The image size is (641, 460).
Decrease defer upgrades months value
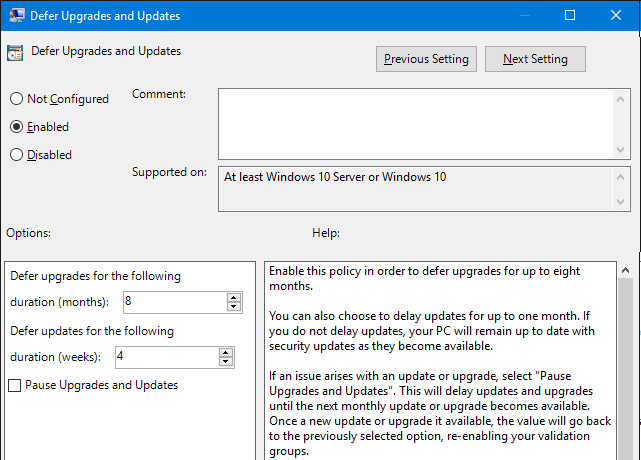pos(234,306)
